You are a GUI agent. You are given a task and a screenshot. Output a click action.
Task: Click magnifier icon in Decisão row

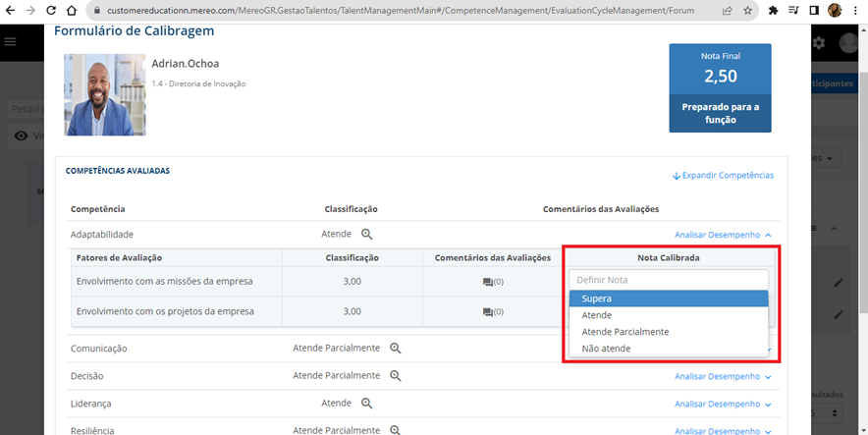point(396,376)
